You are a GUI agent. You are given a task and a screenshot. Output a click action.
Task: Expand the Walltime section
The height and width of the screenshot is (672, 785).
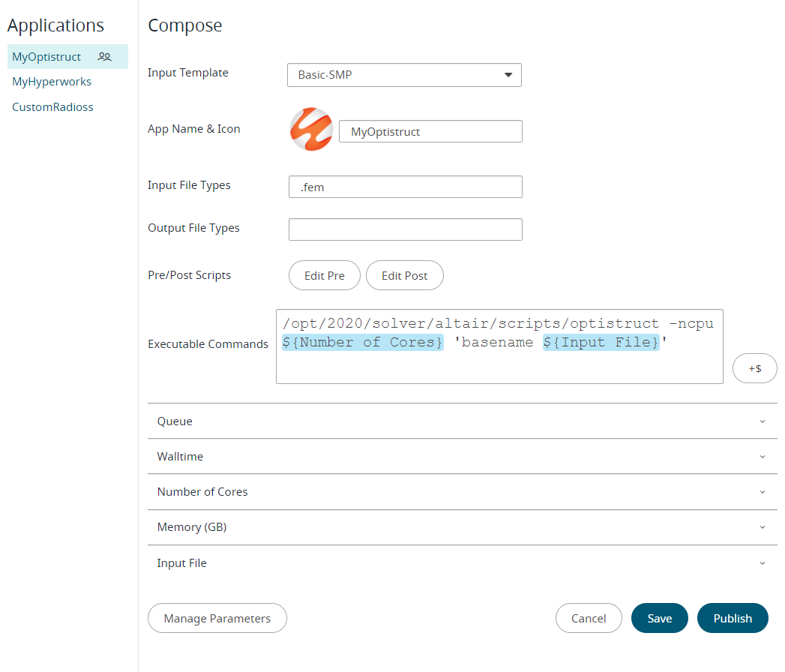pyautogui.click(x=462, y=457)
